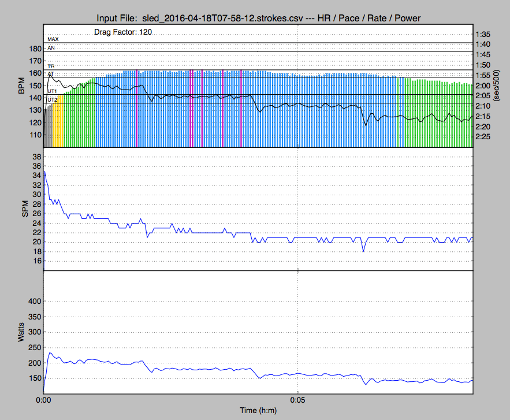Click the plot title with the input file name
510x420 pixels.
(x=258, y=18)
